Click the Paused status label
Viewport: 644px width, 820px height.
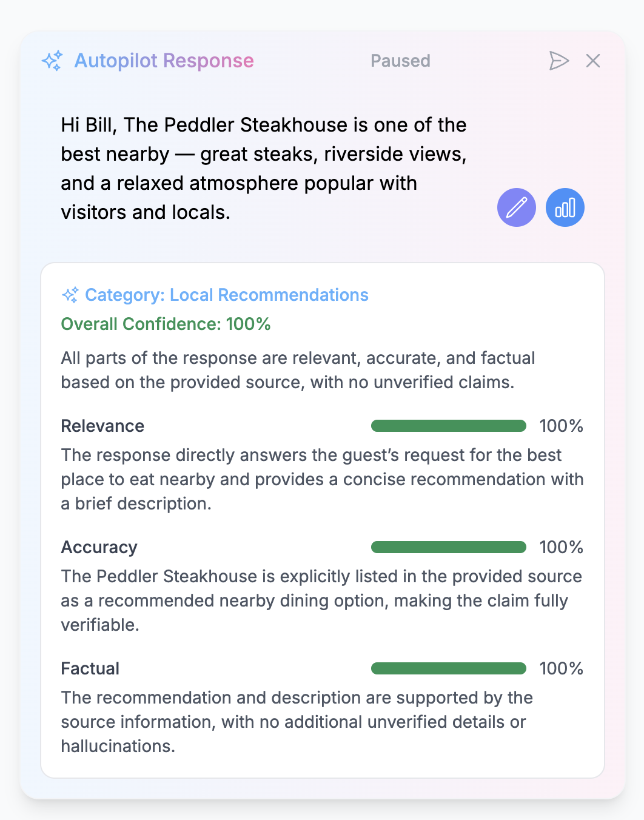[x=400, y=61]
